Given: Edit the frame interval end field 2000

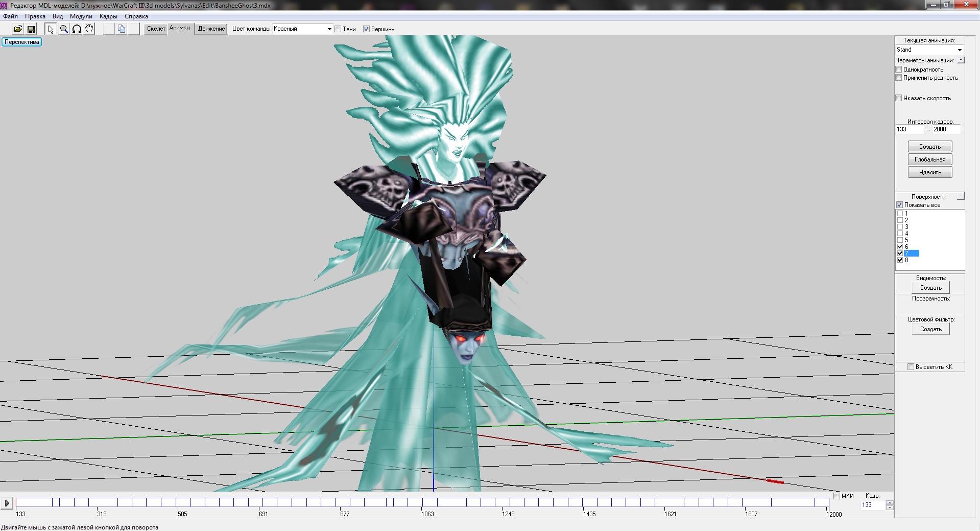Looking at the screenshot, I should pos(946,130).
